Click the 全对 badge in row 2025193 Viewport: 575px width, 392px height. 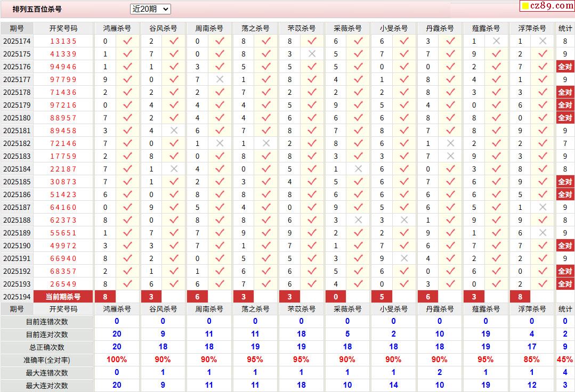click(x=565, y=284)
